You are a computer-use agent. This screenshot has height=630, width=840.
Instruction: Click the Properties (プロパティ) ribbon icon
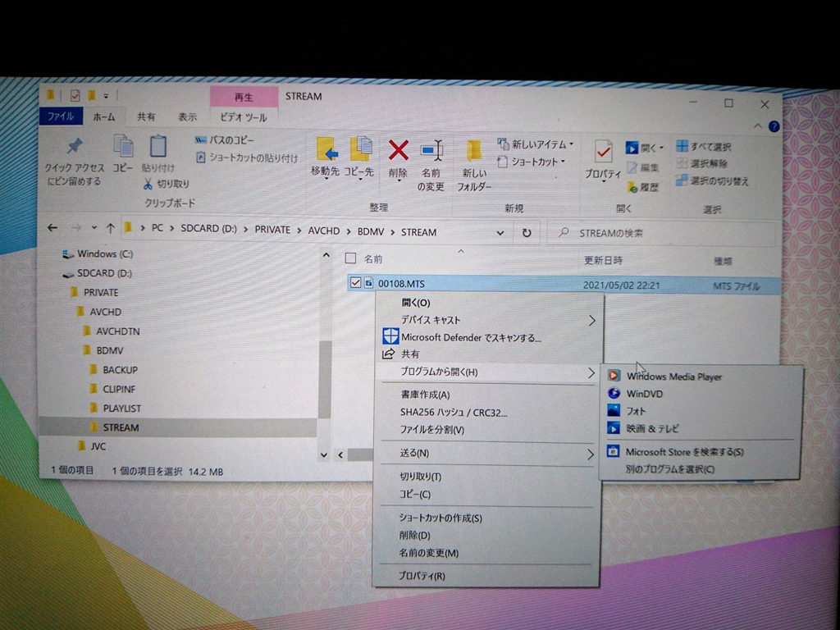[x=603, y=152]
